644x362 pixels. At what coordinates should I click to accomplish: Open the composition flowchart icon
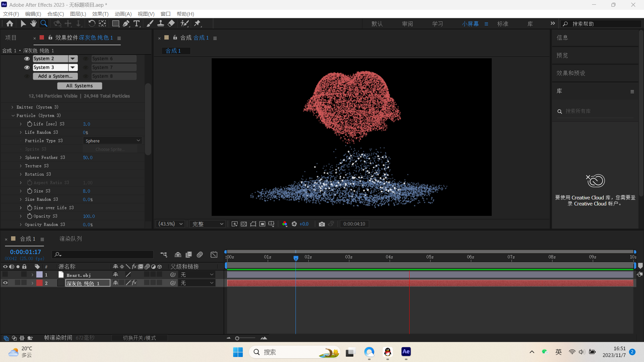coord(164,255)
